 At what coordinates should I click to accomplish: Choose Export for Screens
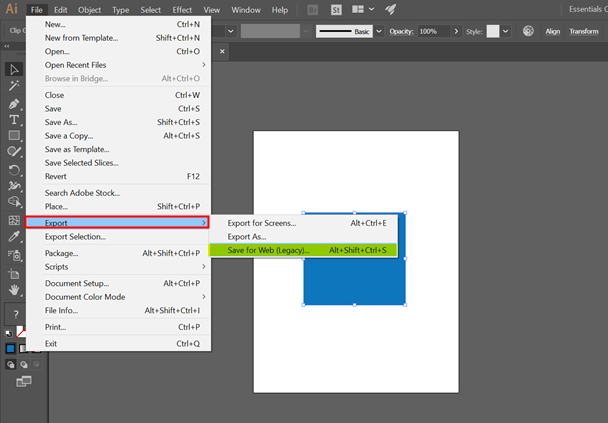point(303,223)
